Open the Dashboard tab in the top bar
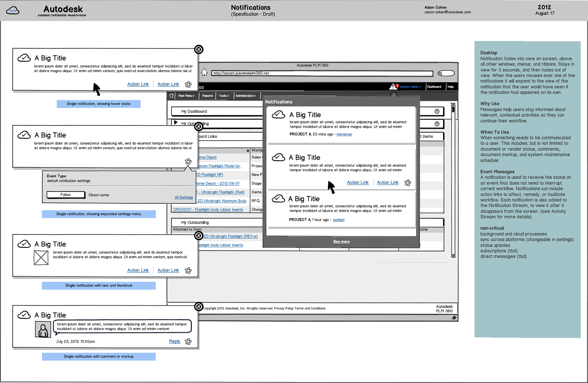Screen dimensions: 588x383 tap(434, 87)
